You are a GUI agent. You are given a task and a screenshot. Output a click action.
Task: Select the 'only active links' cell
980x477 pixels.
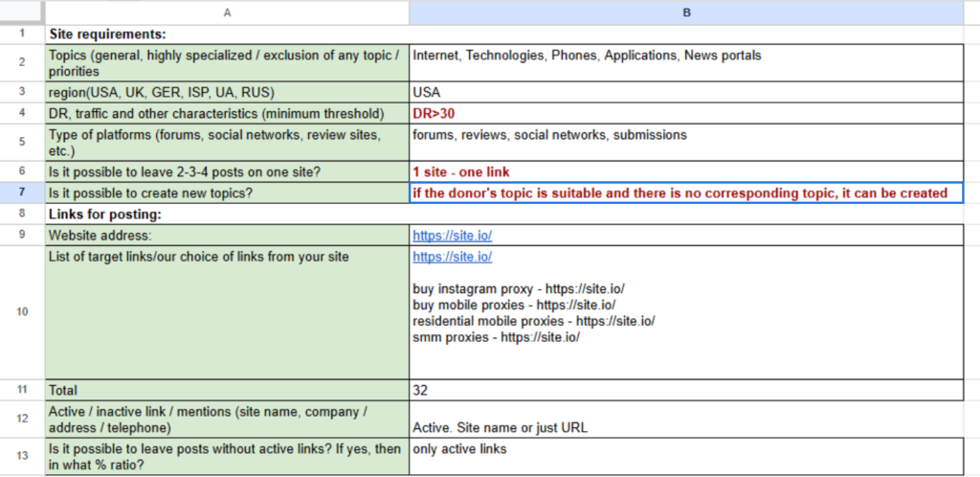coord(686,456)
